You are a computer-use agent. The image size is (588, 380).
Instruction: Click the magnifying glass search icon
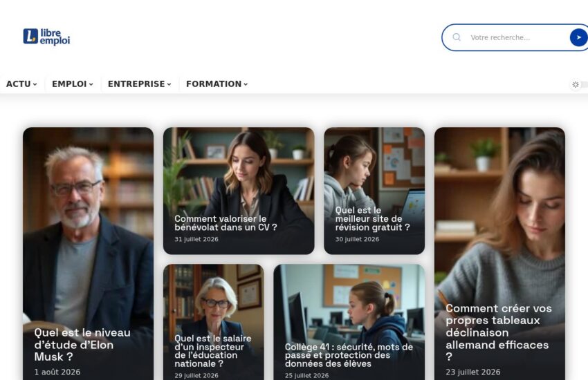pos(457,37)
